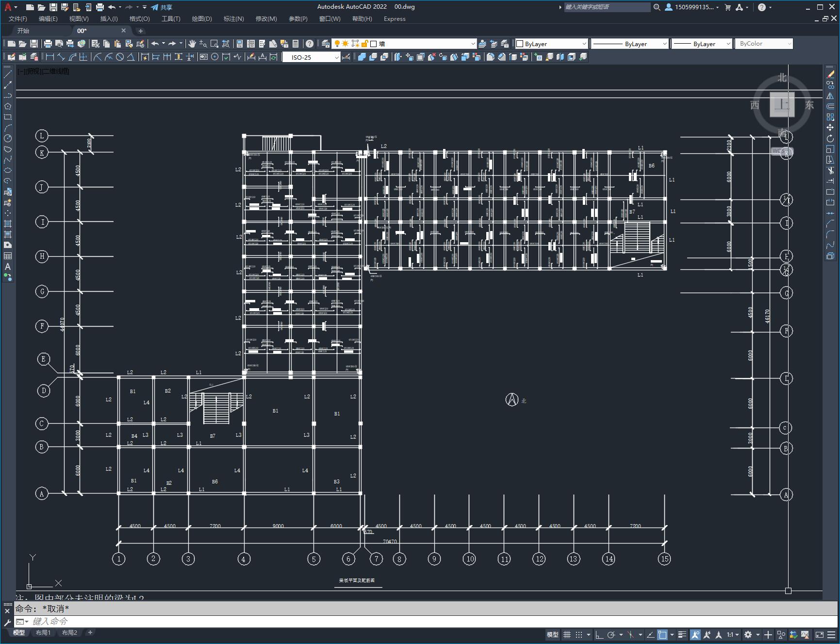Click the Zoom Window icon
This screenshot has height=644, width=840.
pyautogui.click(x=214, y=44)
